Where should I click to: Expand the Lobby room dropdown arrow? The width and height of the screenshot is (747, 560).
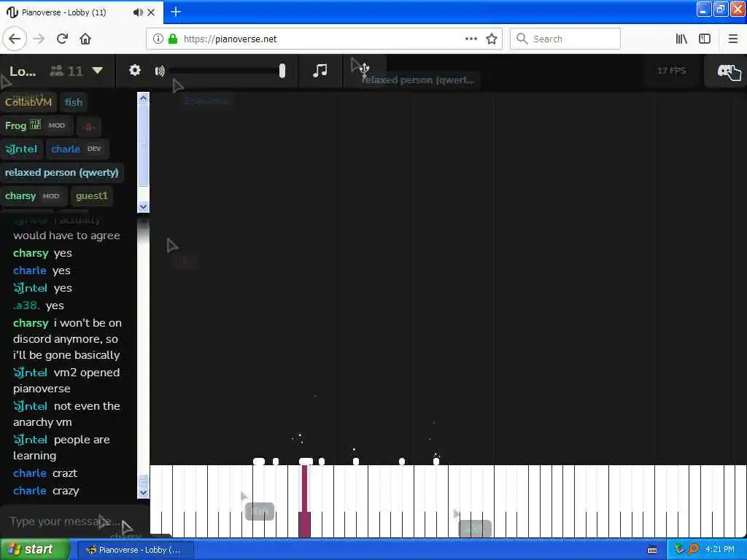point(98,71)
